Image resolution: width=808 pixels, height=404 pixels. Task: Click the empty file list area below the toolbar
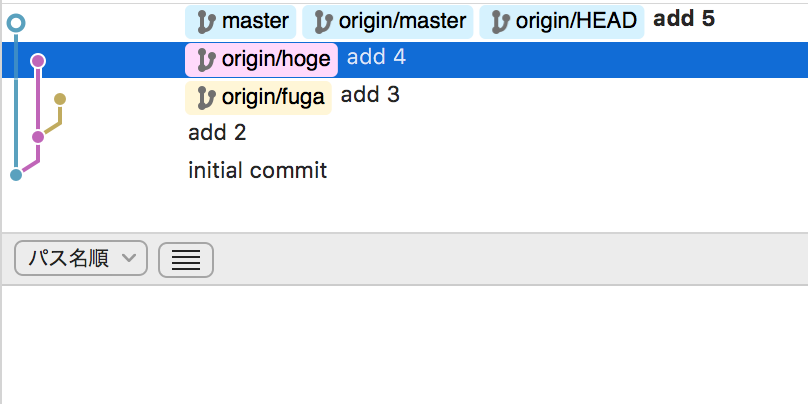[405, 344]
